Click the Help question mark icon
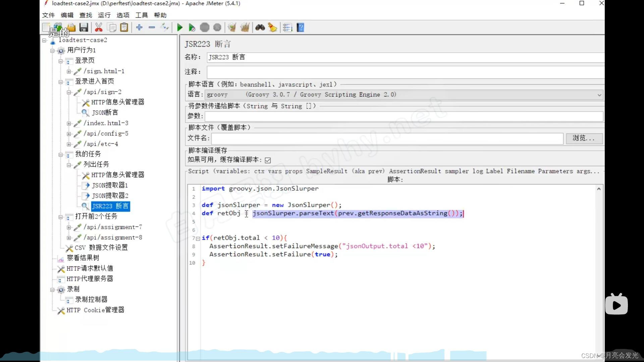 click(301, 27)
